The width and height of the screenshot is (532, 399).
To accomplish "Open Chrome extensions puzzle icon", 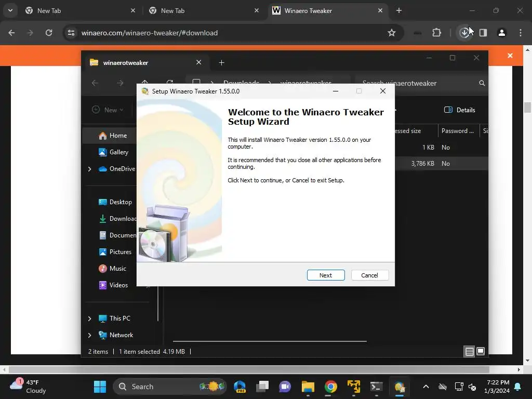I will click(436, 33).
